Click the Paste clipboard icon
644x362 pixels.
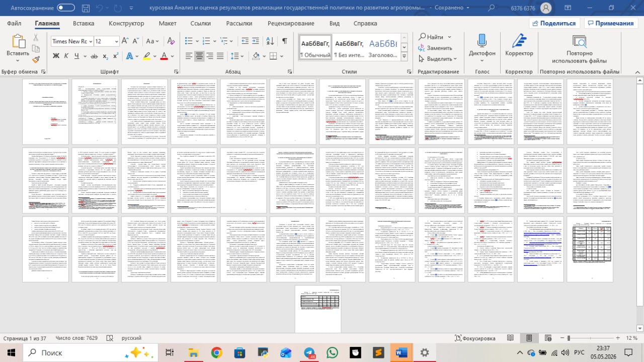point(18,41)
